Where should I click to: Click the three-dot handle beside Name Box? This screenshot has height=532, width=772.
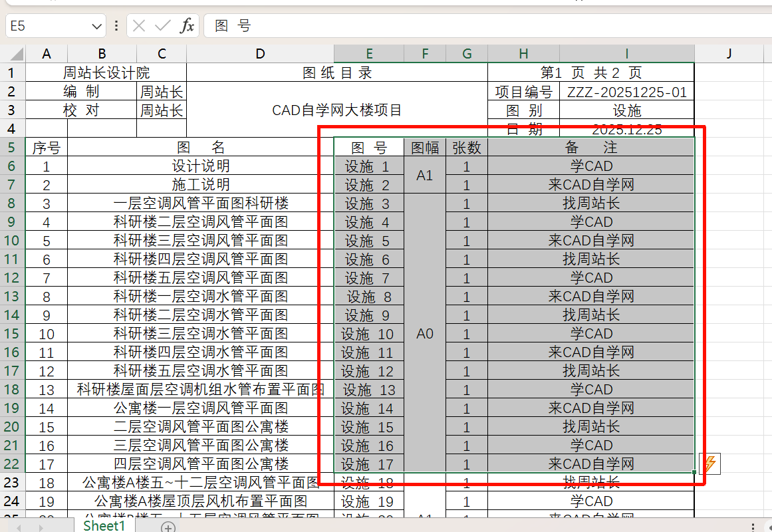[116, 26]
